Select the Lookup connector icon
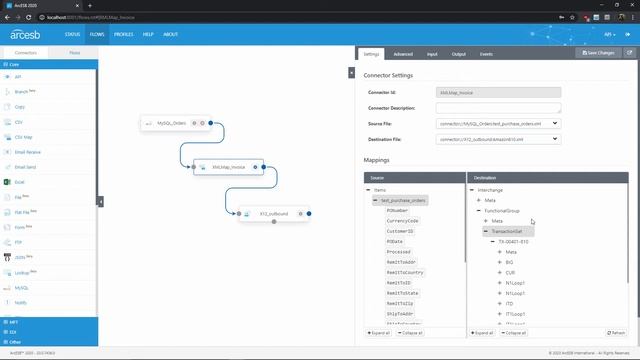The height and width of the screenshot is (360, 640). coord(7,273)
